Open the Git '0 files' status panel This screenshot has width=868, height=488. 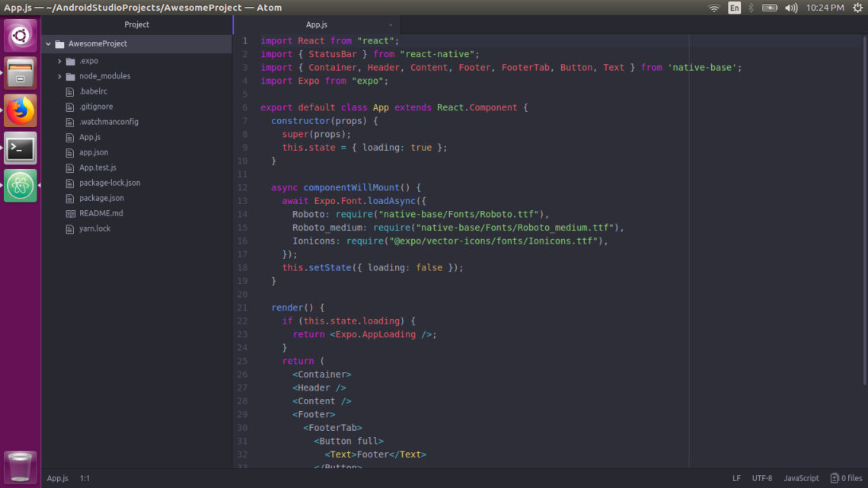pyautogui.click(x=845, y=478)
